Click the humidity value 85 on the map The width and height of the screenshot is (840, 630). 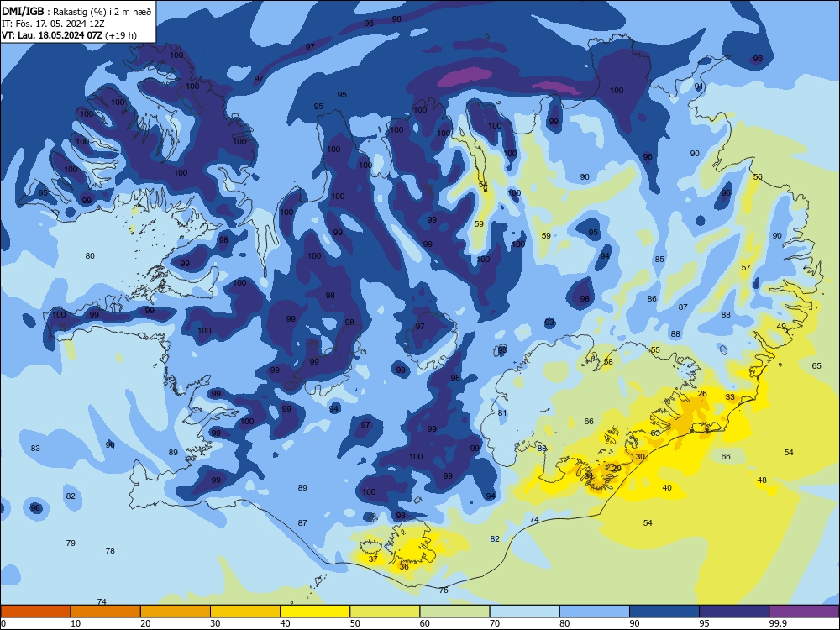click(x=659, y=260)
